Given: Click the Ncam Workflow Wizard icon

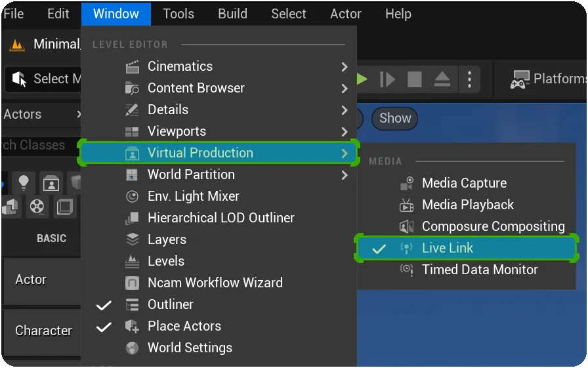Looking at the screenshot, I should click(132, 283).
